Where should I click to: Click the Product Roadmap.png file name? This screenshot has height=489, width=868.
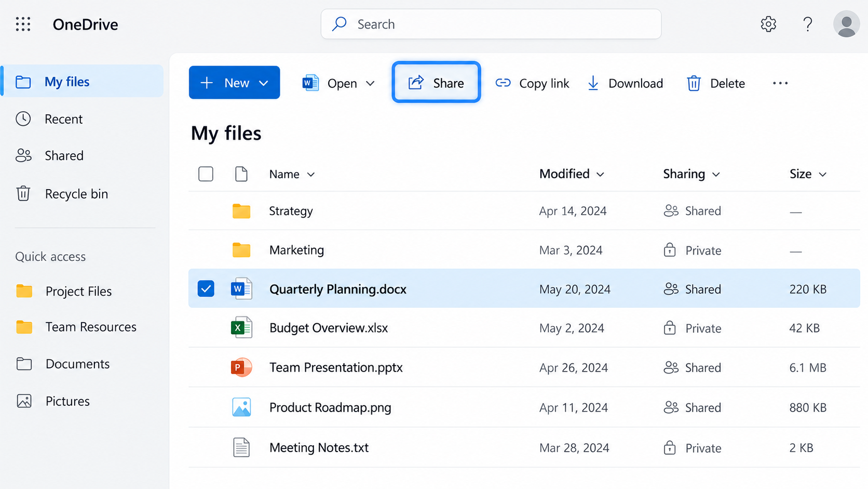(330, 407)
